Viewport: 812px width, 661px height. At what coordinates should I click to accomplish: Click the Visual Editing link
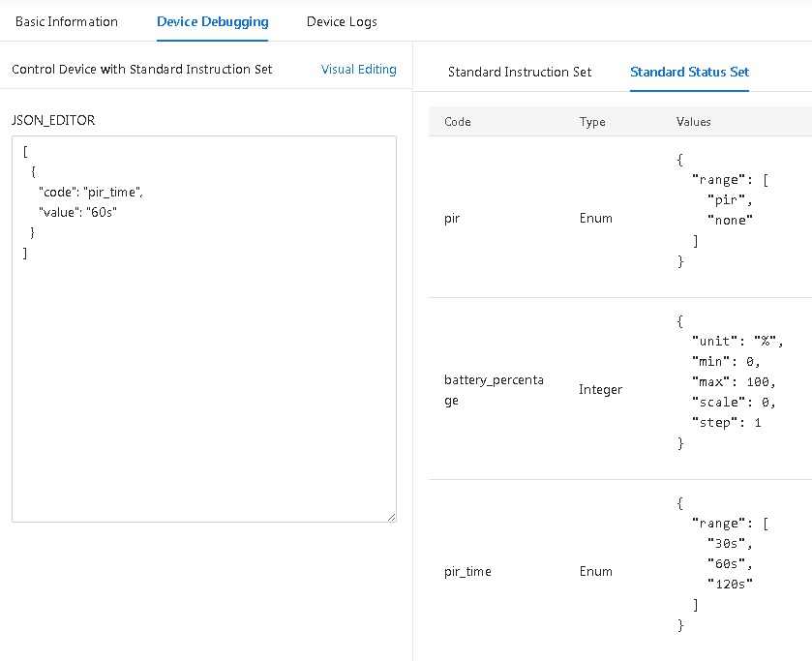358,69
